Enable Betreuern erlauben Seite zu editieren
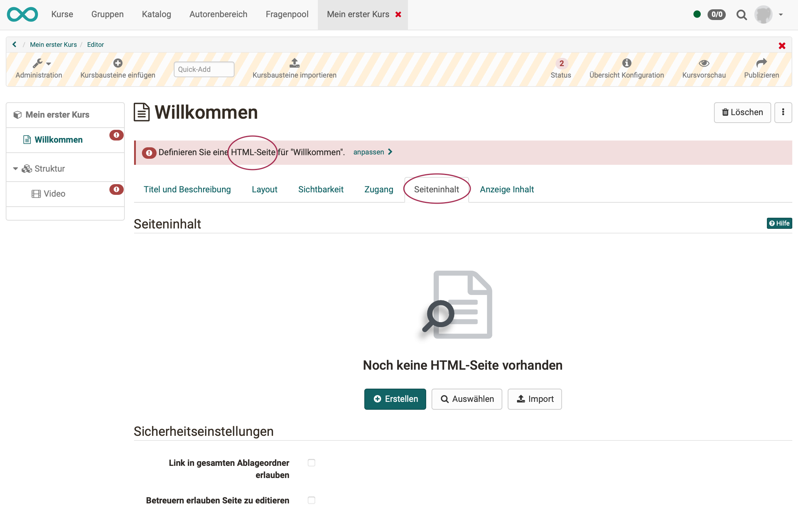This screenshot has width=798, height=532. pyautogui.click(x=311, y=500)
